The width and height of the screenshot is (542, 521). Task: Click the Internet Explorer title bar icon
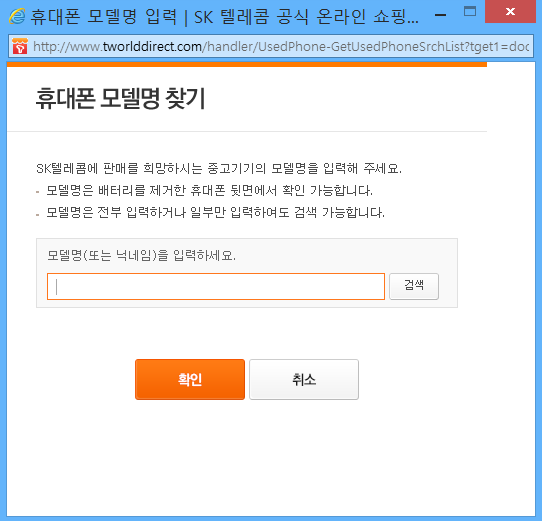click(17, 16)
